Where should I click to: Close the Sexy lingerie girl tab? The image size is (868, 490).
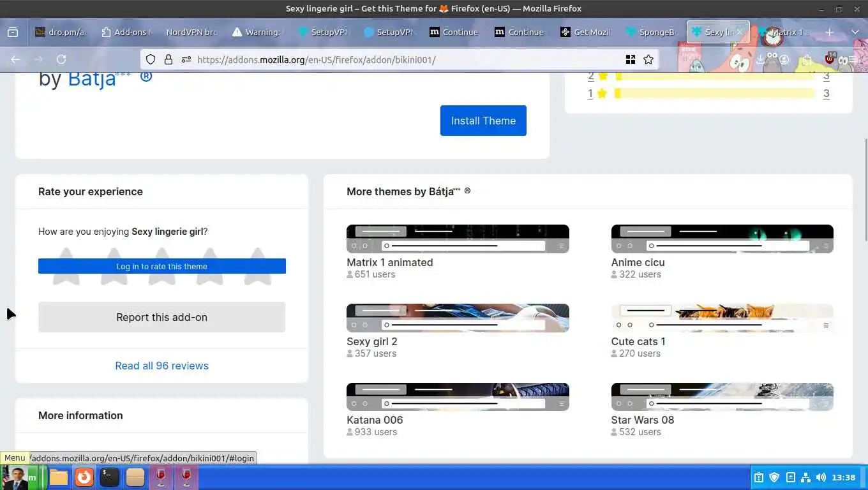pyautogui.click(x=740, y=32)
